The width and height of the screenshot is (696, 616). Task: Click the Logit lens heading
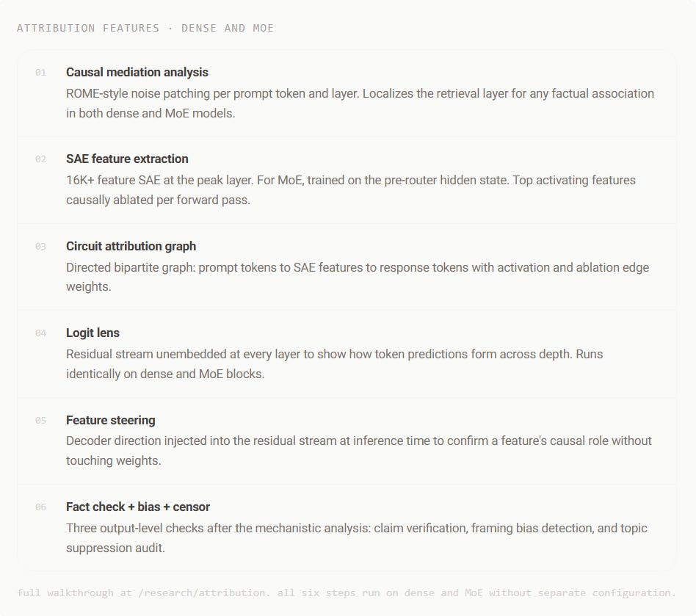[93, 333]
